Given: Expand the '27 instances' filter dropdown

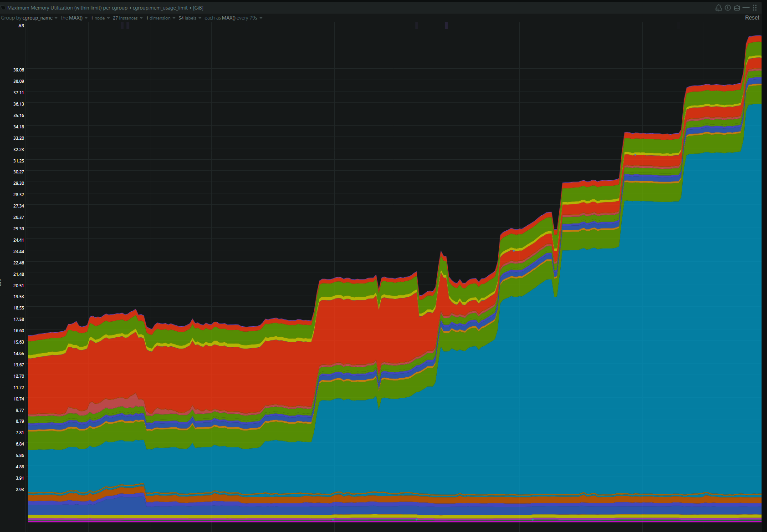Looking at the screenshot, I should 128,18.
